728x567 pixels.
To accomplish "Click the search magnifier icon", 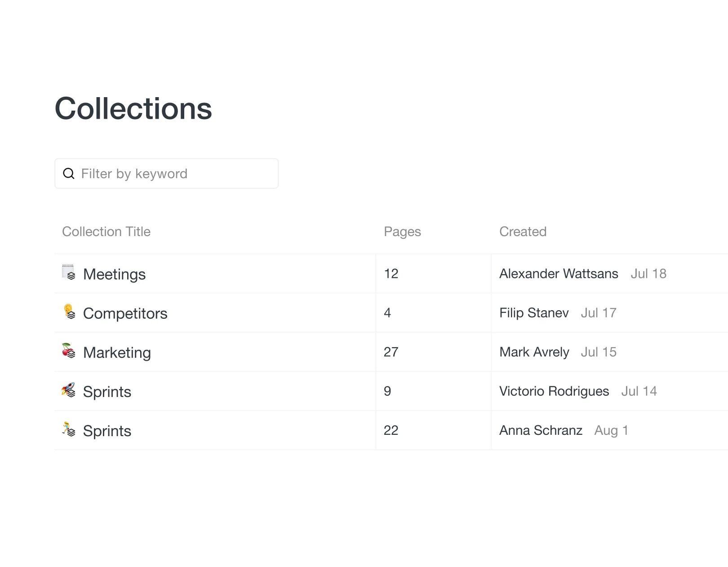I will click(x=69, y=174).
